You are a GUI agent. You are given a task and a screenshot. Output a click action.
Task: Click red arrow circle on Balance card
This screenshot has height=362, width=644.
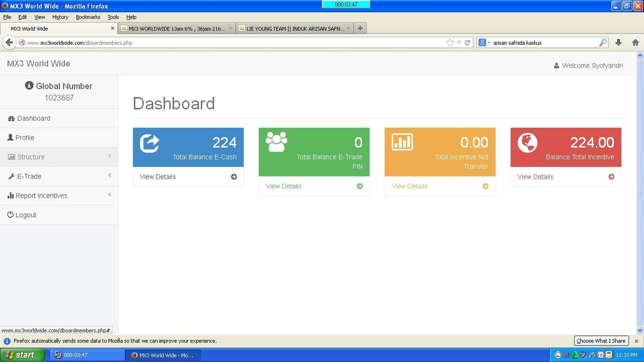[x=611, y=176]
